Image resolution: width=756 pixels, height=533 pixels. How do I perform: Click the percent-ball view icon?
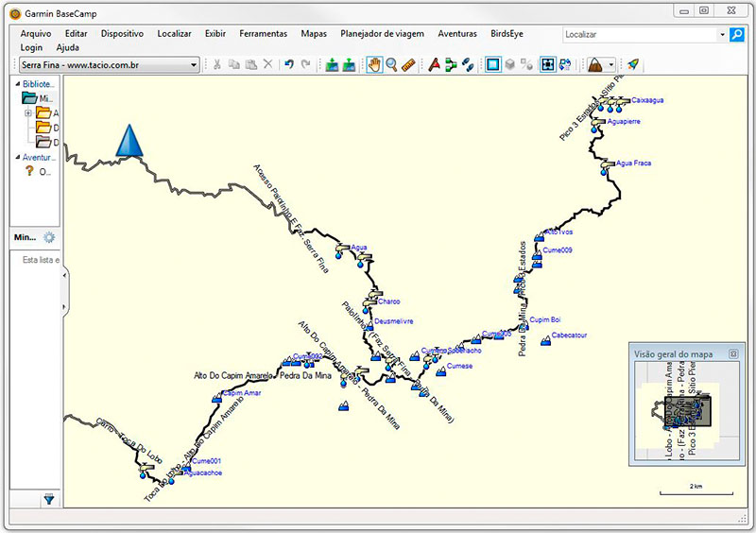pyautogui.click(x=527, y=64)
